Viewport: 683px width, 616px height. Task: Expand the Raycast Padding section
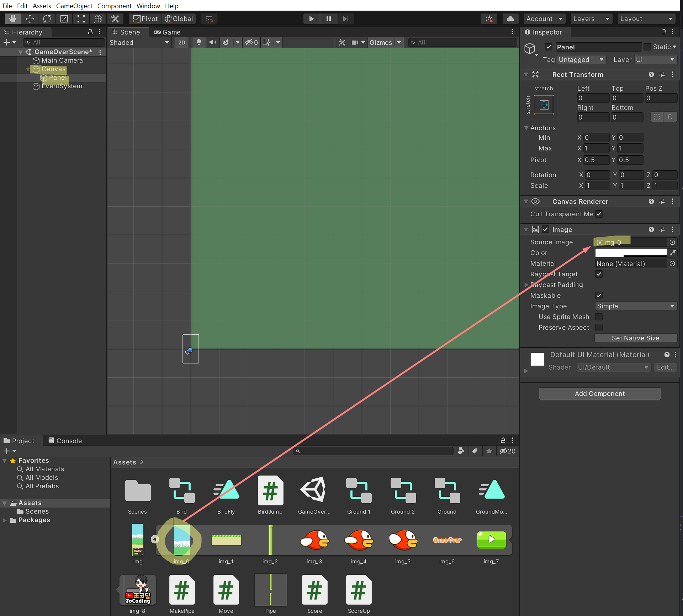[526, 285]
